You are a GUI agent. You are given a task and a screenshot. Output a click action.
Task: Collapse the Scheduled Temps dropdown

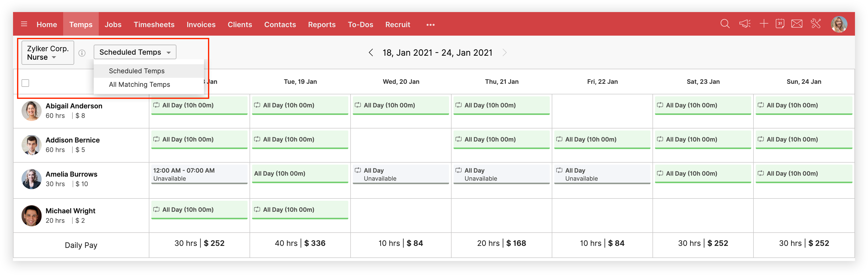(x=135, y=52)
